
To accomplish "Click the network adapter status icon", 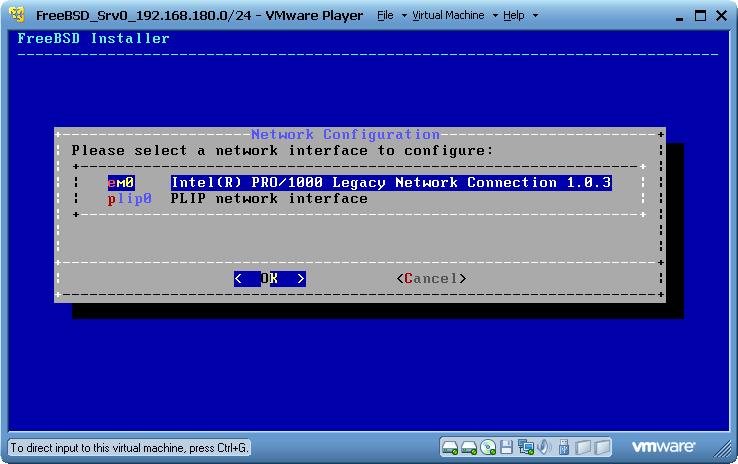I will point(525,447).
